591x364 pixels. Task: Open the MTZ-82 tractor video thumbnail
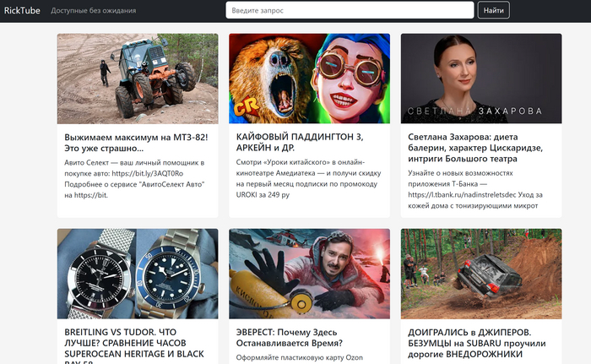pos(138,79)
